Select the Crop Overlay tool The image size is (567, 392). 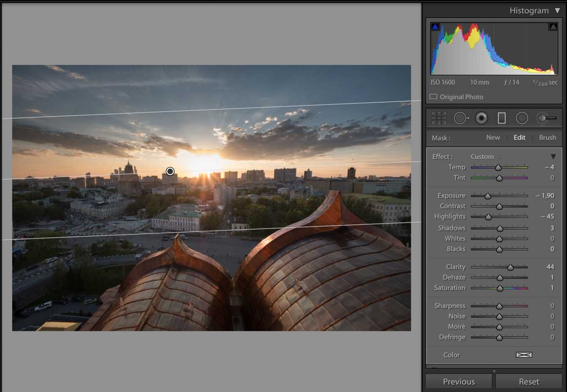pyautogui.click(x=439, y=118)
